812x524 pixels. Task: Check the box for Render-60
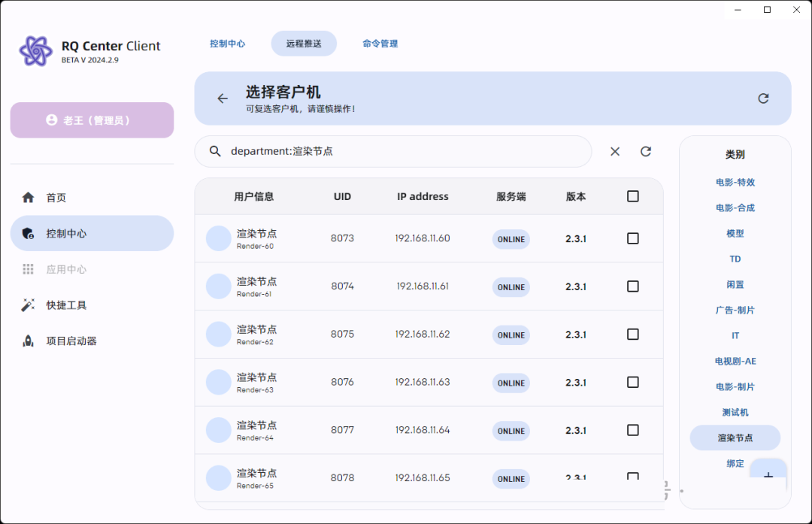[633, 238]
